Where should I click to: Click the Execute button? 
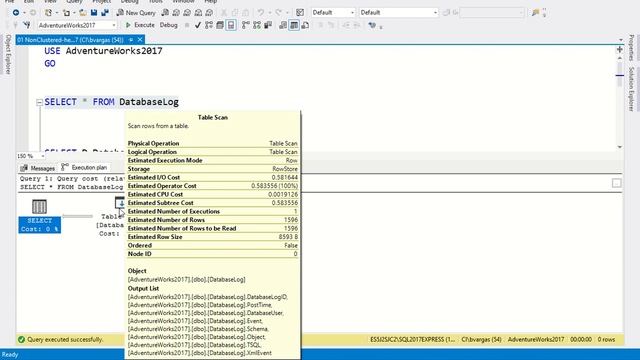pos(140,25)
